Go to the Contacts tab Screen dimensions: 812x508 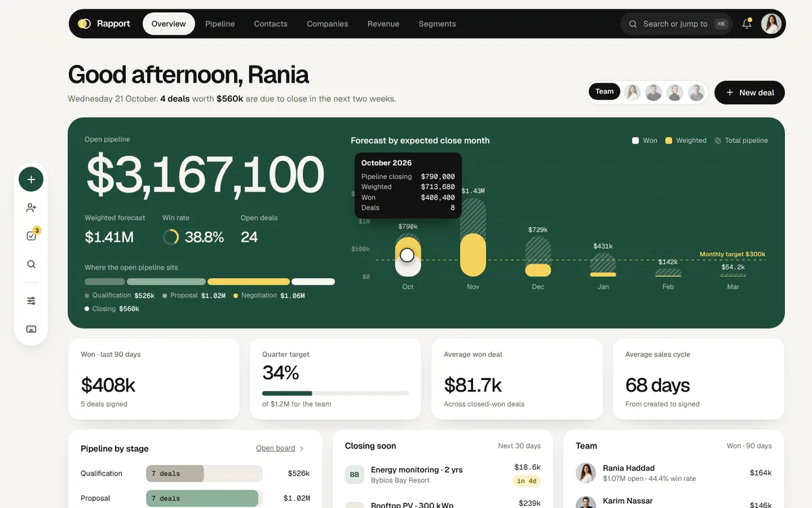click(271, 24)
